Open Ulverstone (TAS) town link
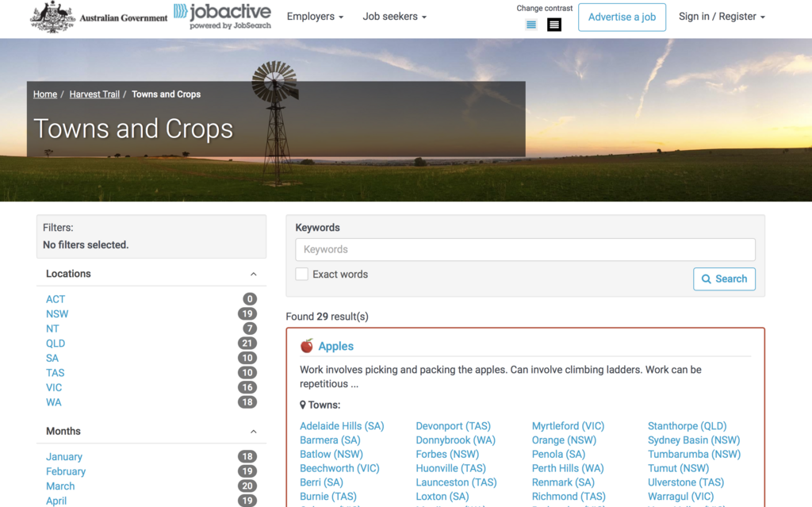The width and height of the screenshot is (812, 507). [x=686, y=482]
